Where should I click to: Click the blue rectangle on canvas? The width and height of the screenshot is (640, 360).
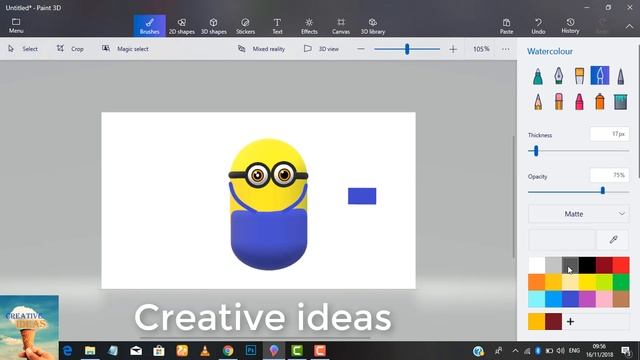point(362,196)
